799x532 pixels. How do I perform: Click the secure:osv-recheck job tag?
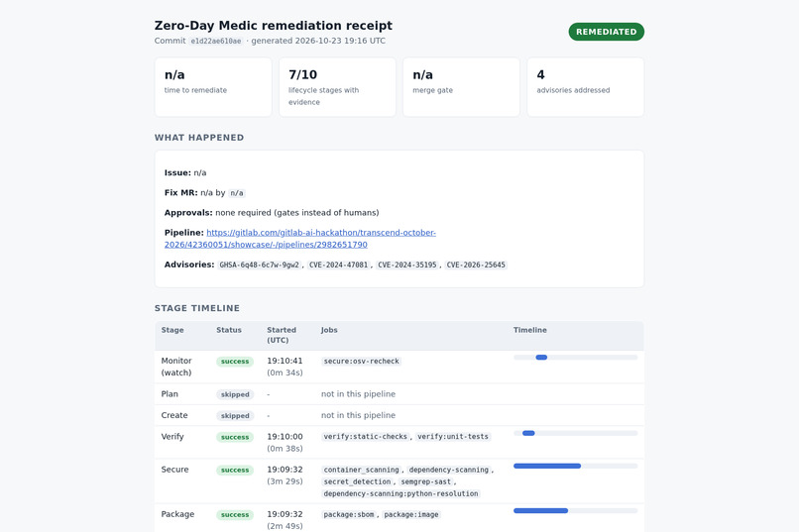click(361, 361)
